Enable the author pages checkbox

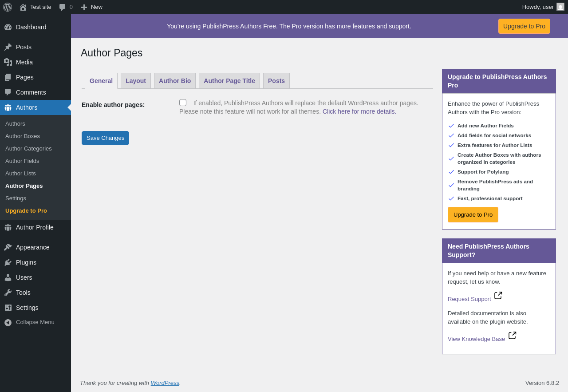coord(183,103)
